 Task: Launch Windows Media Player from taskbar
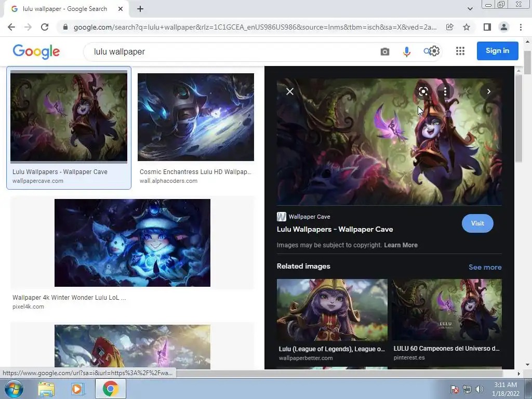[x=78, y=389]
